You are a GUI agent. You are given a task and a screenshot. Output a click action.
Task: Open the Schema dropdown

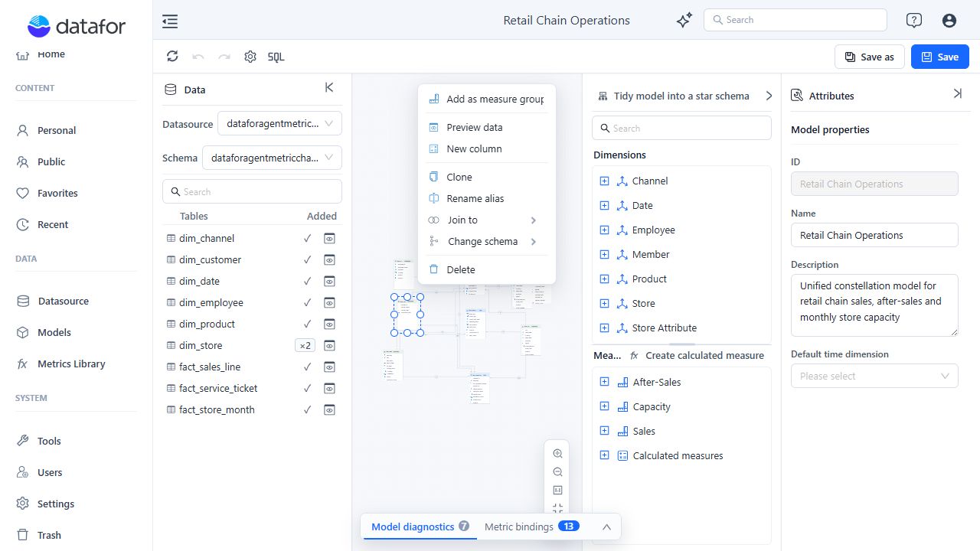272,158
